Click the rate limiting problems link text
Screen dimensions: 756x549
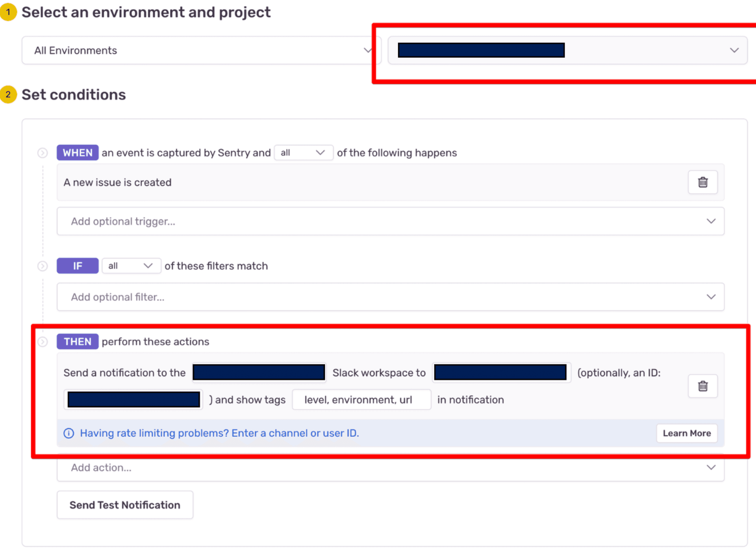tap(219, 433)
